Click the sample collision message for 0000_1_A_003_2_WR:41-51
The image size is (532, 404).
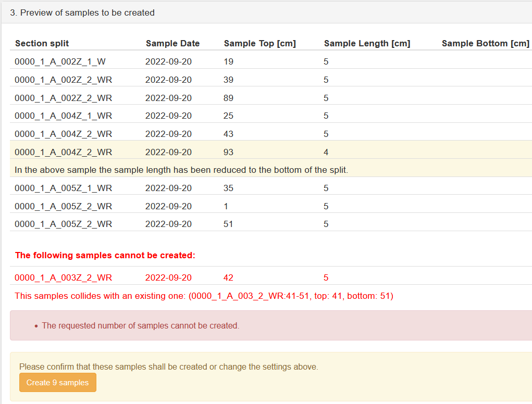[204, 296]
